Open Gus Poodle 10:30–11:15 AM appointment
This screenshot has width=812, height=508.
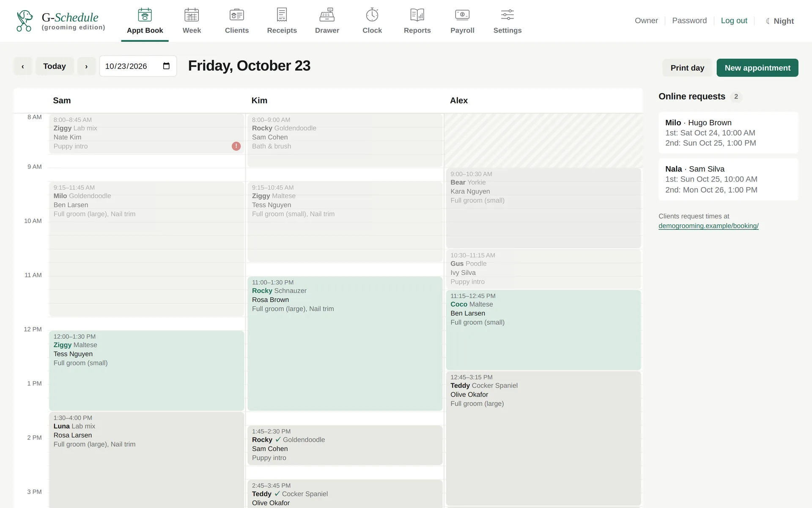click(x=543, y=269)
